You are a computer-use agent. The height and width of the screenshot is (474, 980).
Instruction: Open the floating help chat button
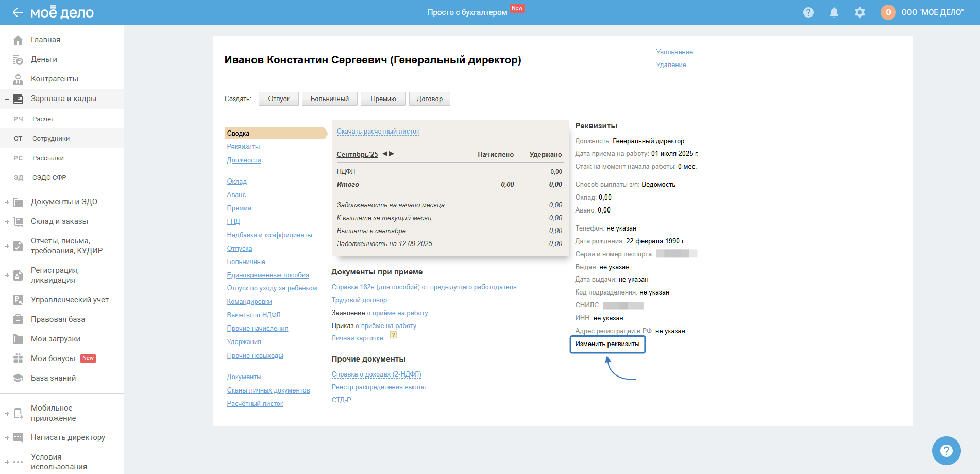pos(946,451)
